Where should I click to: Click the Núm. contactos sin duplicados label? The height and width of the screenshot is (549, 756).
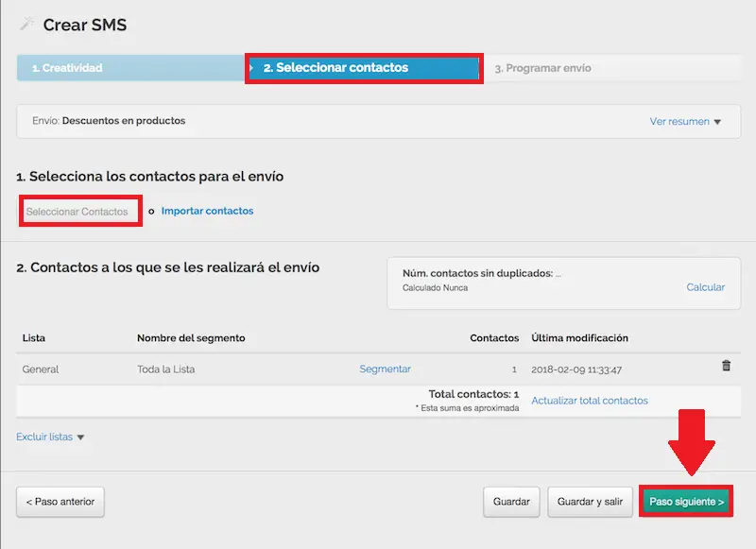477,273
